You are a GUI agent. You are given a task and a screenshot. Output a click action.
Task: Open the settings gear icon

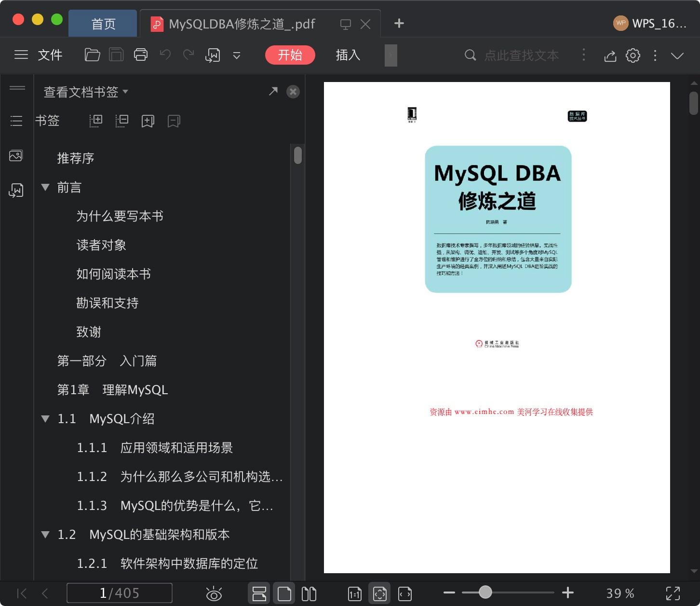point(633,55)
